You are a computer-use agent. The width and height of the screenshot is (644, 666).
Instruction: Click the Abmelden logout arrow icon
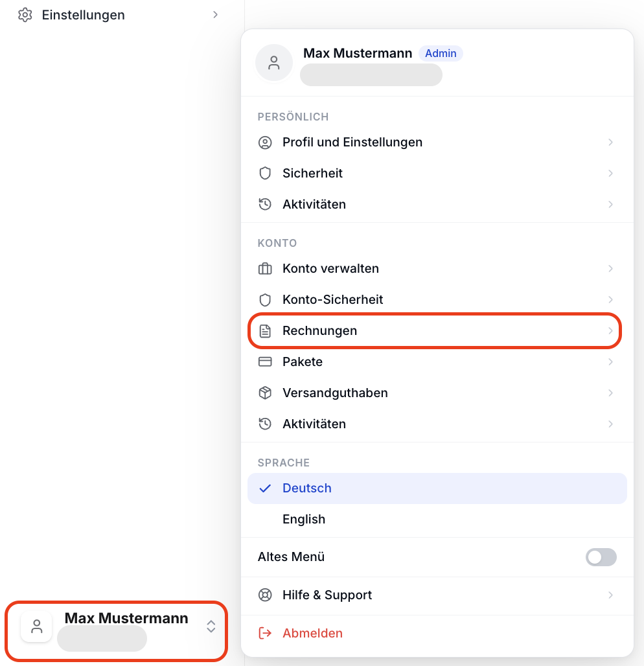265,634
